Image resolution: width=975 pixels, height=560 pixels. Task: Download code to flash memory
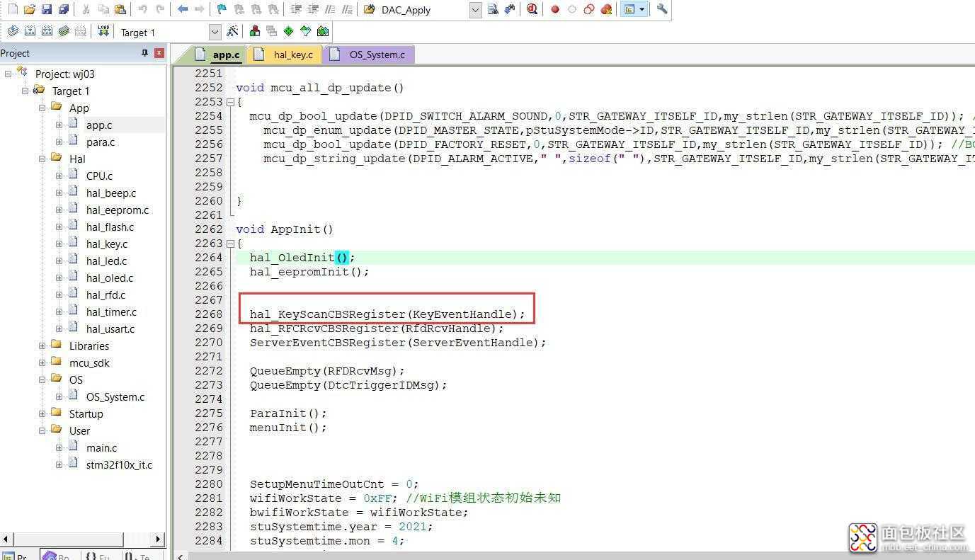click(103, 31)
